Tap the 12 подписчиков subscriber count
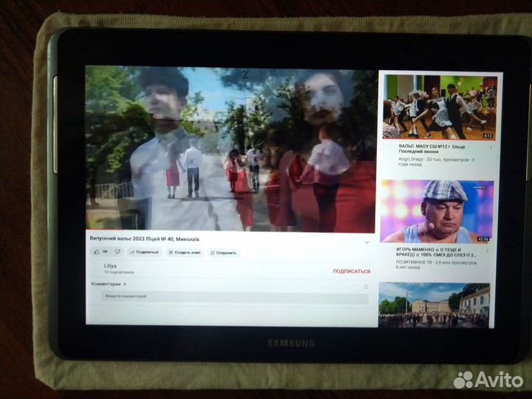Screen dimensions: 532x399 coord(119,272)
